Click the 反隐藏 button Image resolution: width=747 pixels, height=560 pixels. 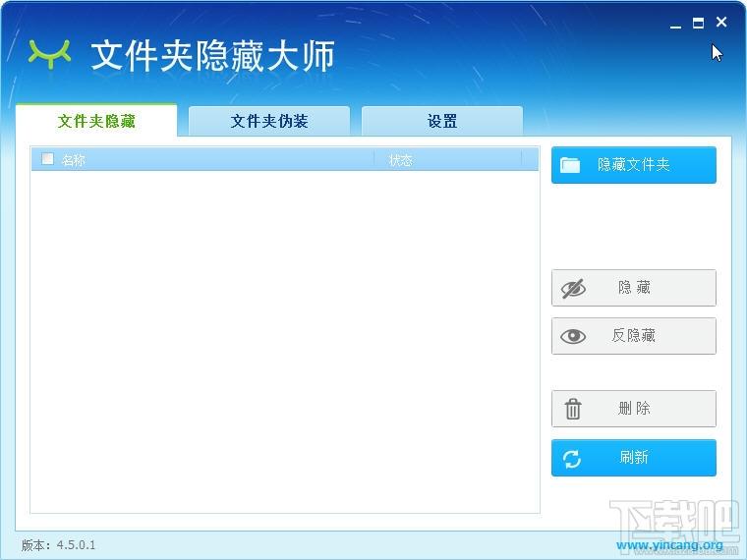[634, 336]
